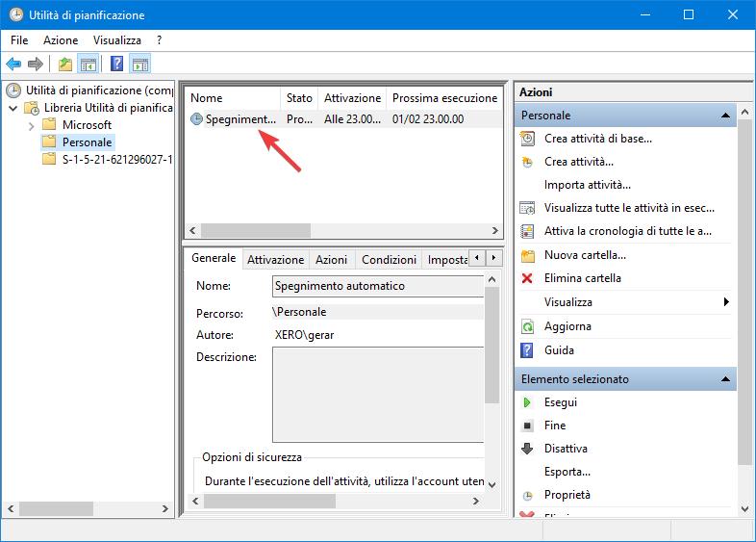Click the tree pane horizontal scrollbar thumb
Image resolution: width=756 pixels, height=542 pixels.
tap(56, 508)
